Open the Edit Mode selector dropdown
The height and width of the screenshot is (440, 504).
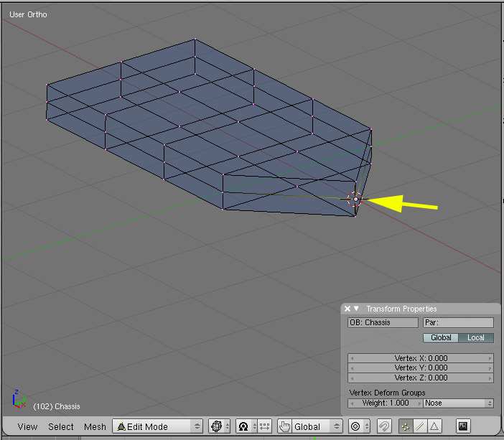point(157,426)
